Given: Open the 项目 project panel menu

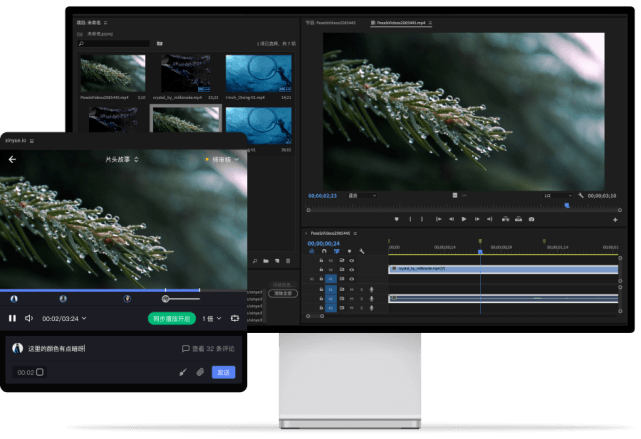Looking at the screenshot, I should pyautogui.click(x=105, y=21).
